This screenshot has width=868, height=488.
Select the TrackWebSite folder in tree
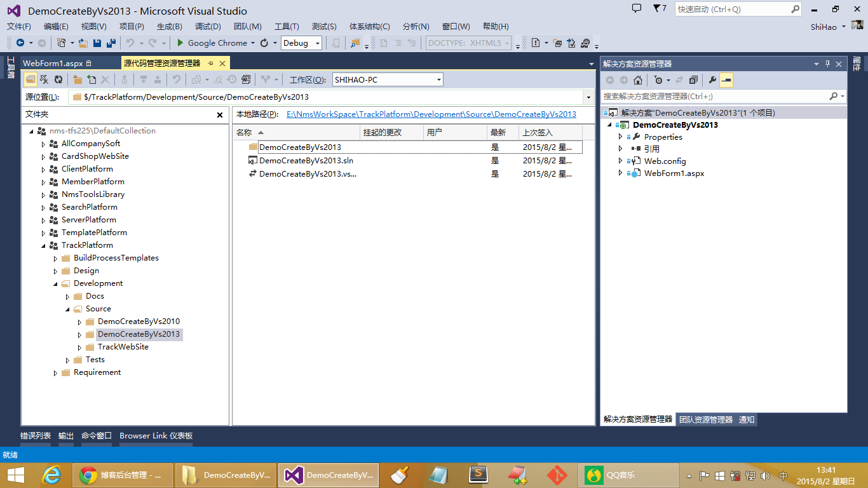(x=123, y=347)
